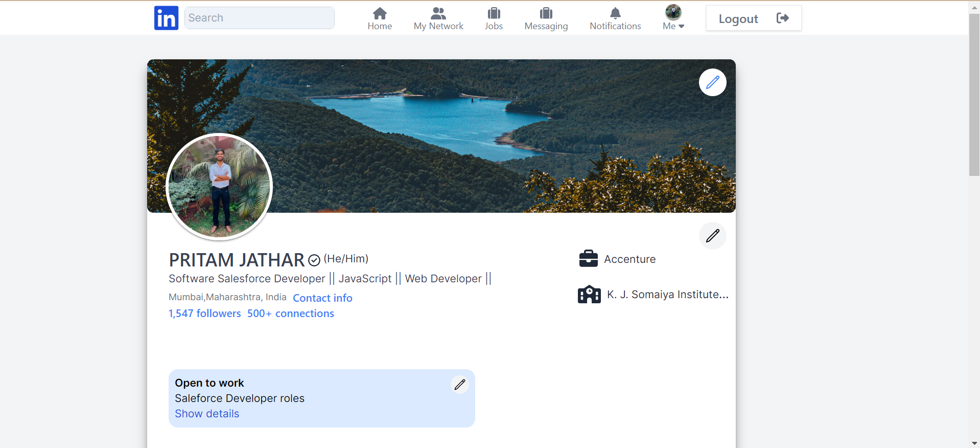Click the verification checkmark badge beside name
This screenshot has width=980, height=448.
(314, 261)
